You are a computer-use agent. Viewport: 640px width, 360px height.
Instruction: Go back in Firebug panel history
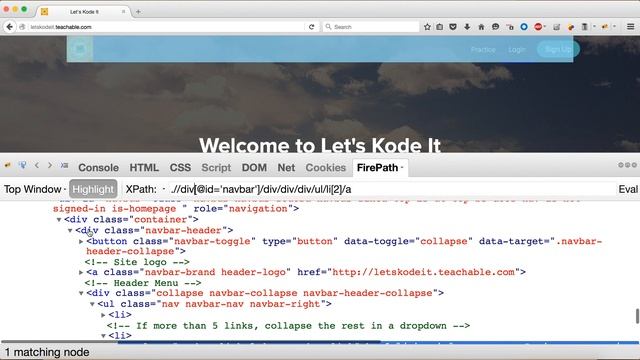(37, 165)
